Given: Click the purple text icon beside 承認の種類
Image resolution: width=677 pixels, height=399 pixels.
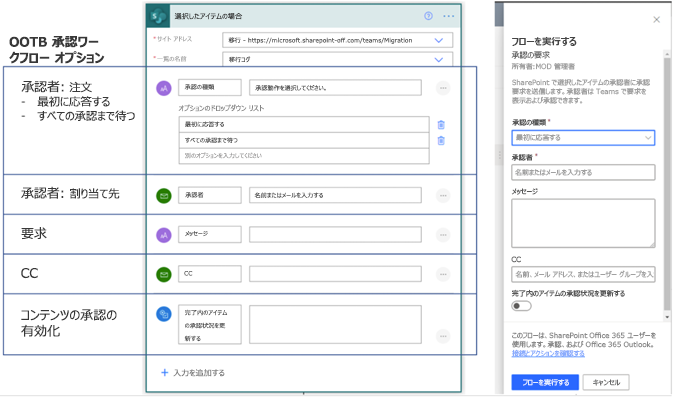Looking at the screenshot, I should pos(164,88).
